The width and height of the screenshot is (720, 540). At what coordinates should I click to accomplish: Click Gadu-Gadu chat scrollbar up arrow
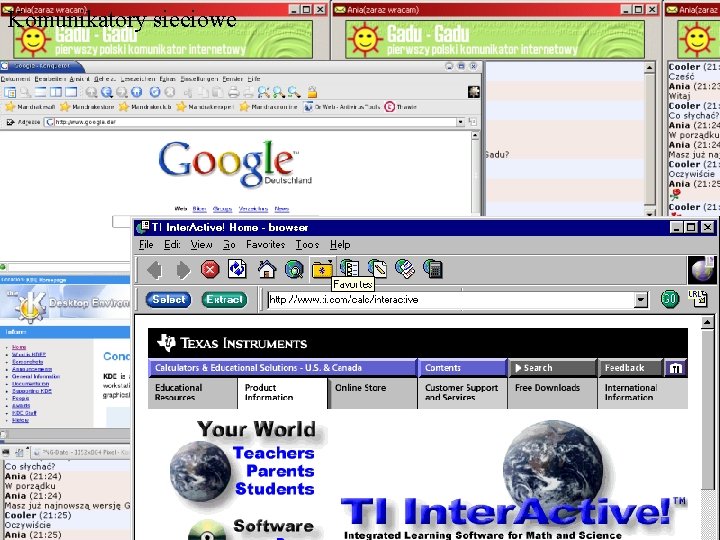(649, 68)
